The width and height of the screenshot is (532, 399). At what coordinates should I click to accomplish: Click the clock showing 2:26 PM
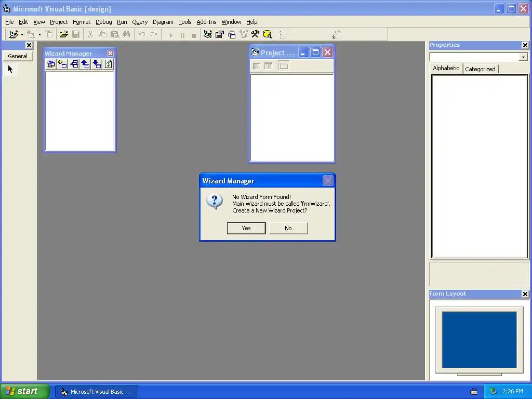coord(513,391)
